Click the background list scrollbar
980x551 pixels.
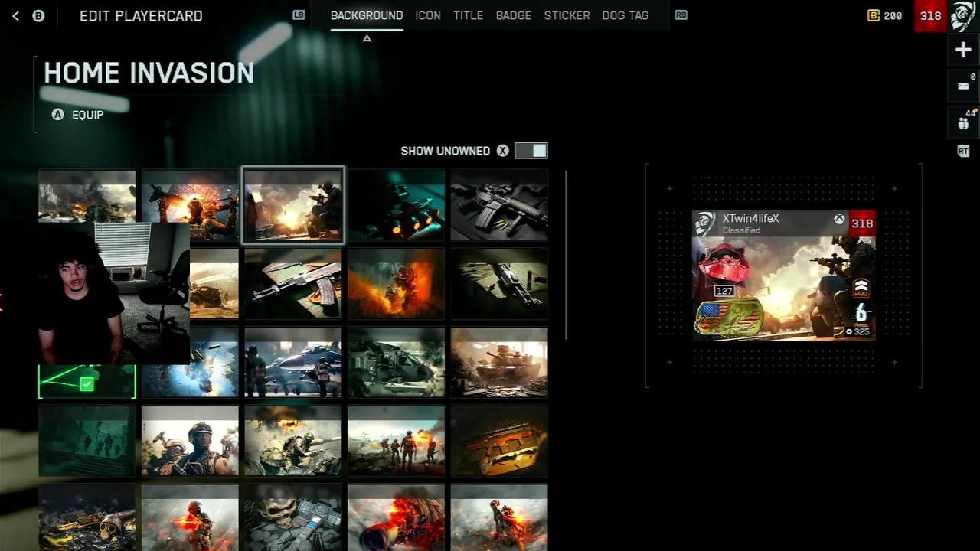[567, 255]
